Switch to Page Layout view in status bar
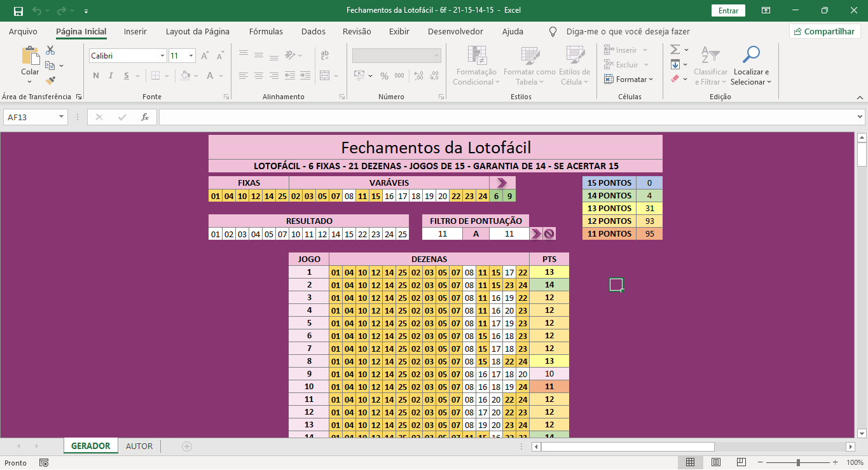Image resolution: width=868 pixels, height=470 pixels. click(x=716, y=462)
